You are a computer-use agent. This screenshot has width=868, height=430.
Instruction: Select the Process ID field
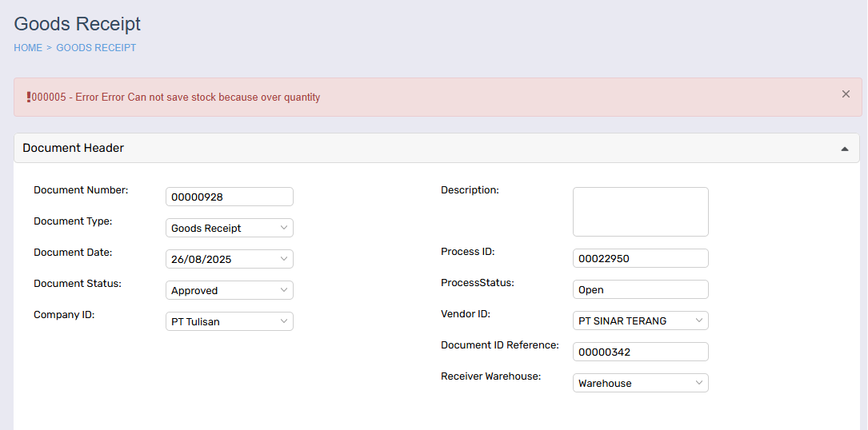point(641,258)
